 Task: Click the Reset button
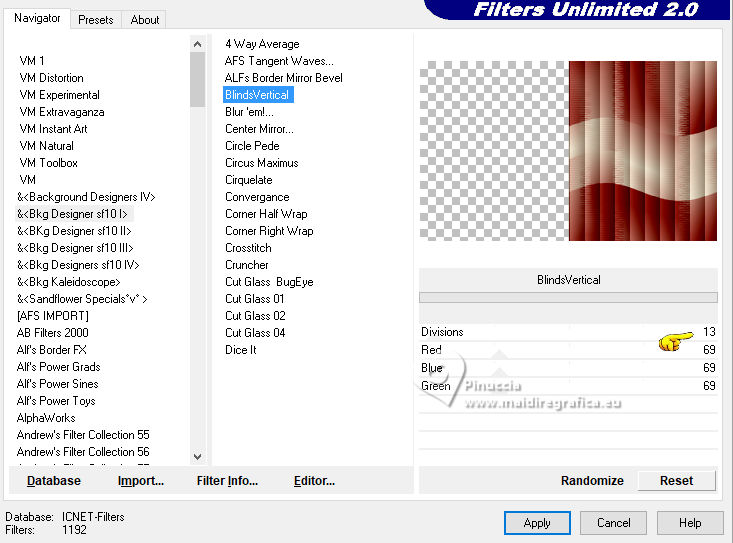(x=676, y=480)
